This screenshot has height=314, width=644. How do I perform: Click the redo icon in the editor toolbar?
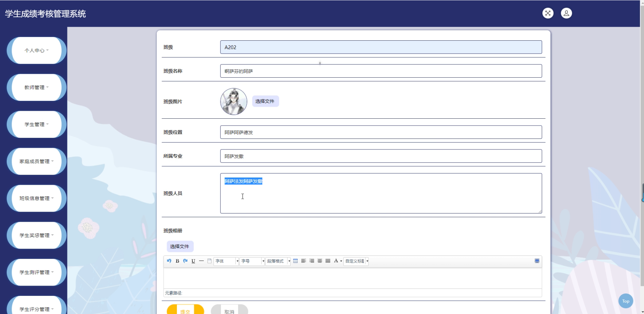pyautogui.click(x=185, y=261)
